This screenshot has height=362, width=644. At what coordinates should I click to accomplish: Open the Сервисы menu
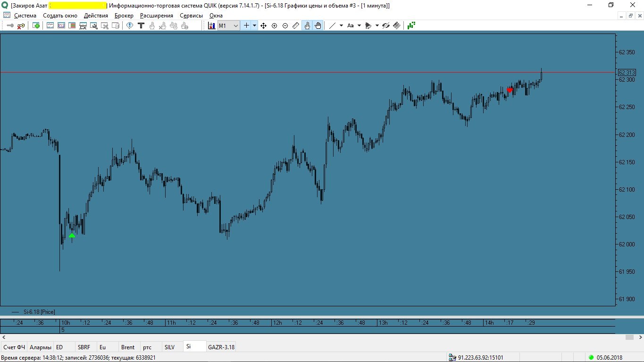[191, 16]
